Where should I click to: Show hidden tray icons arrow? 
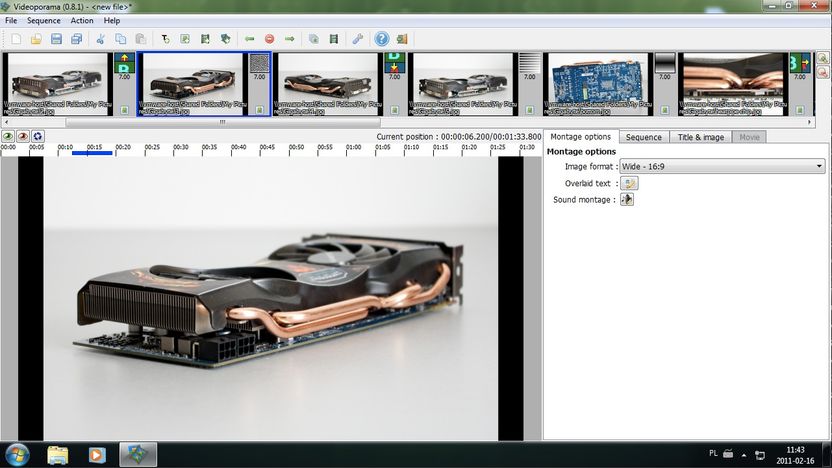tap(744, 455)
